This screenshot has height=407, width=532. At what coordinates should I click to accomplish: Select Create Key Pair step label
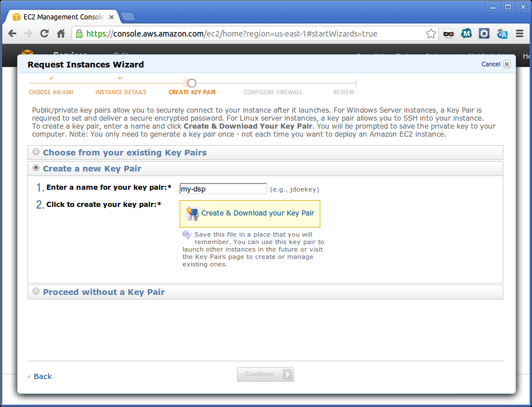[192, 92]
